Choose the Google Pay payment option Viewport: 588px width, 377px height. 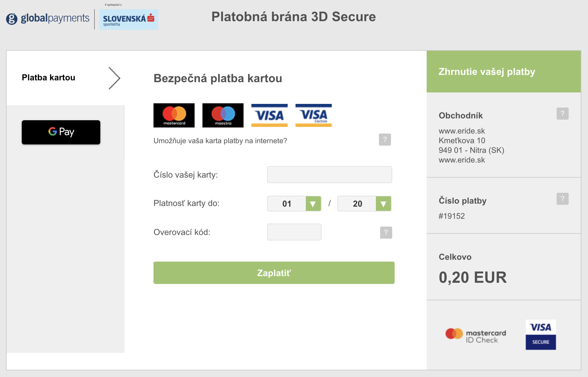tap(61, 132)
